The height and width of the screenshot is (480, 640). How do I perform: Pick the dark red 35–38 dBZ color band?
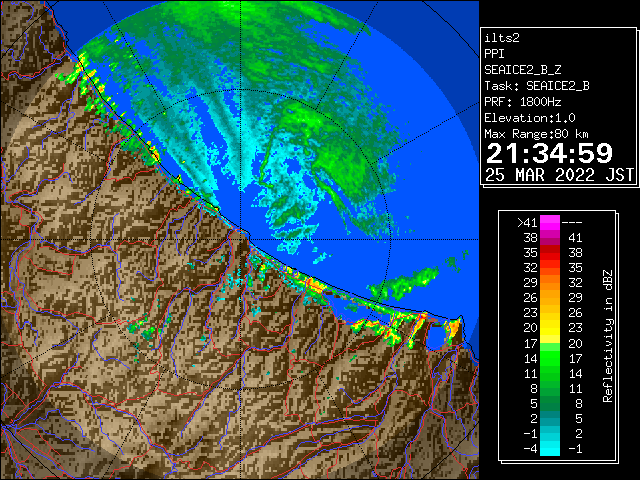550,253
